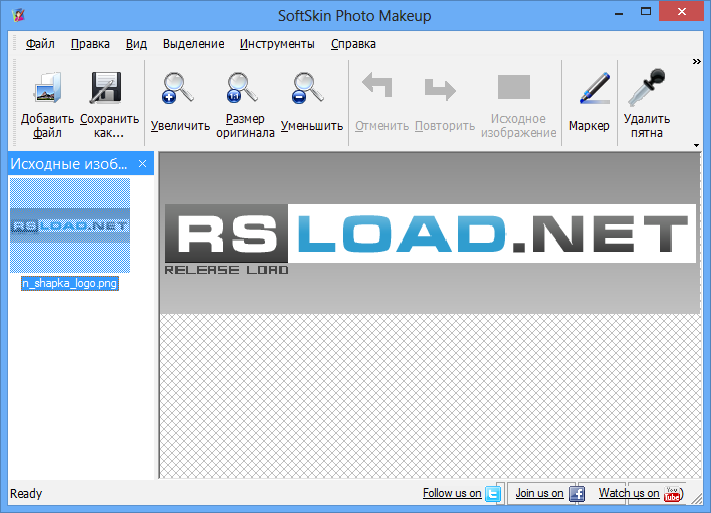711x513 pixels.
Task: Click the Исходные изоб... panel title
Action: 69,164
